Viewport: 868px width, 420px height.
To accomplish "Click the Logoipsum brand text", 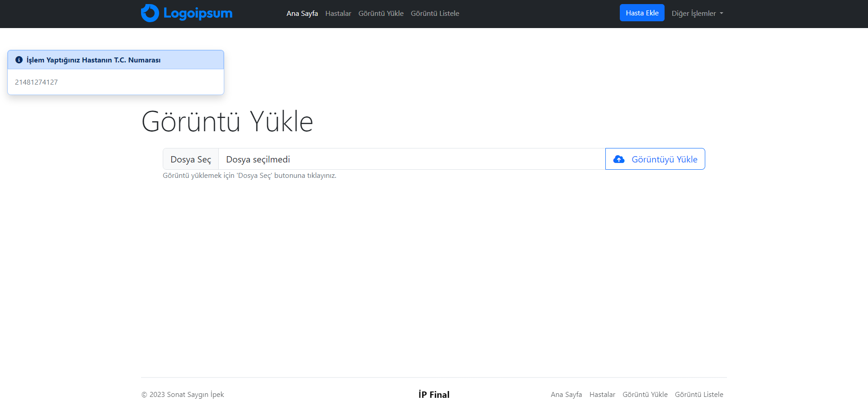I will pyautogui.click(x=197, y=13).
